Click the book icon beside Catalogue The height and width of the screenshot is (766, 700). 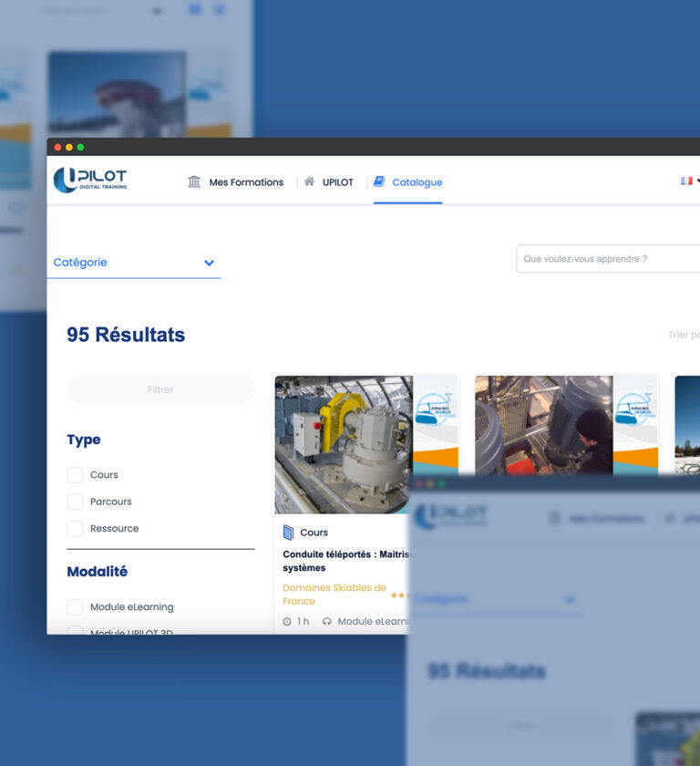[379, 181]
